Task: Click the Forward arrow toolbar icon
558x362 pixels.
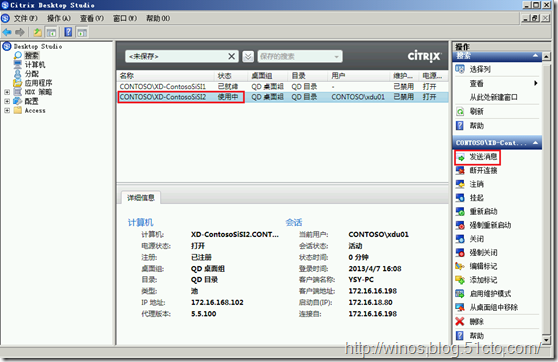Action: (20, 32)
